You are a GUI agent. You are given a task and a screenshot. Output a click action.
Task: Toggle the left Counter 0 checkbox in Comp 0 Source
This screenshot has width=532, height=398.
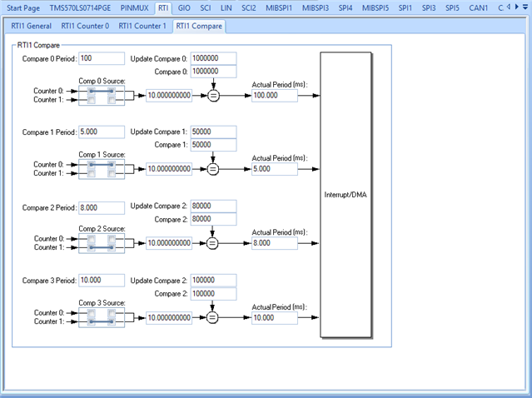(92, 91)
